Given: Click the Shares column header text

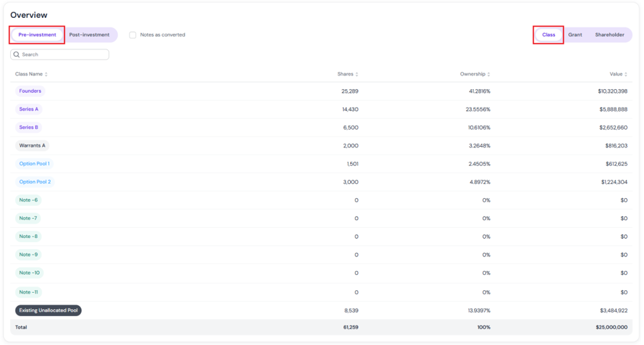Looking at the screenshot, I should coord(345,75).
